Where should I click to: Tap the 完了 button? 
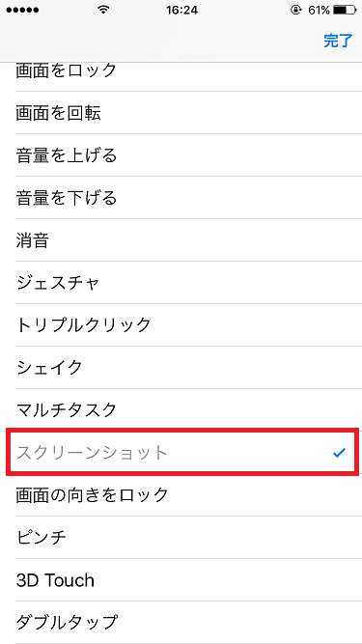click(x=338, y=42)
